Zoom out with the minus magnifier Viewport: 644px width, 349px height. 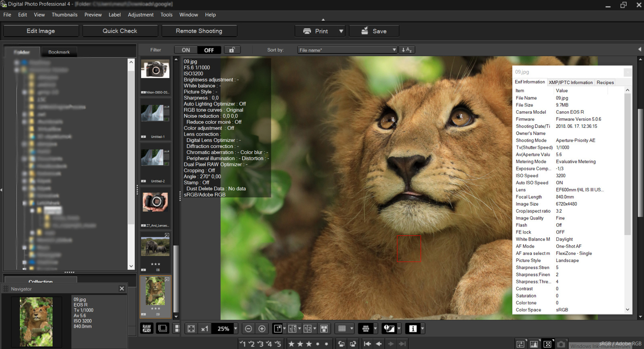click(248, 328)
